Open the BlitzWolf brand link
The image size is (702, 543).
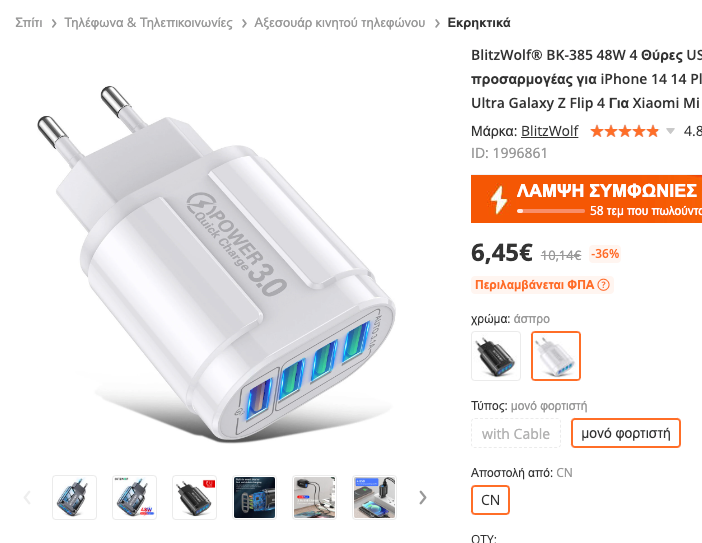coord(549,131)
